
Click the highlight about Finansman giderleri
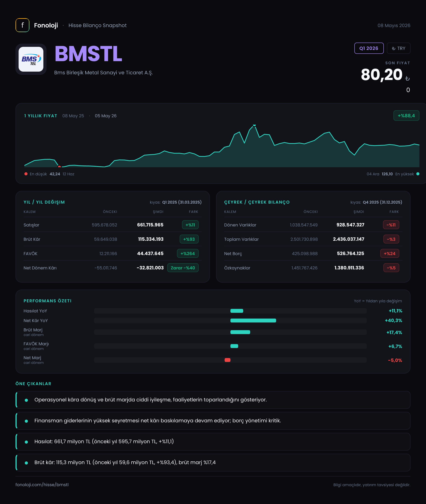pos(213,421)
